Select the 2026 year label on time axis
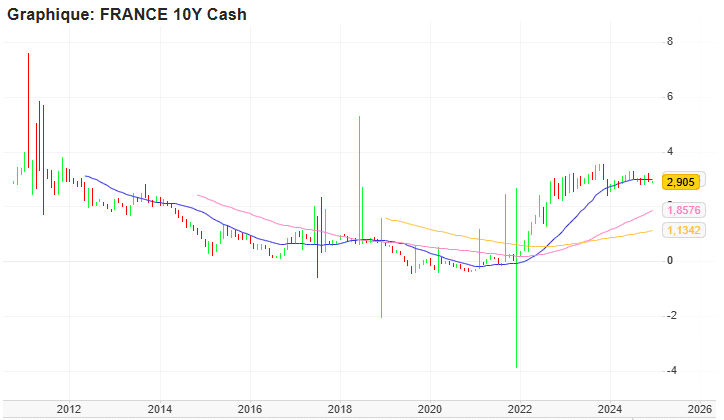724x420 pixels. pyautogui.click(x=697, y=408)
